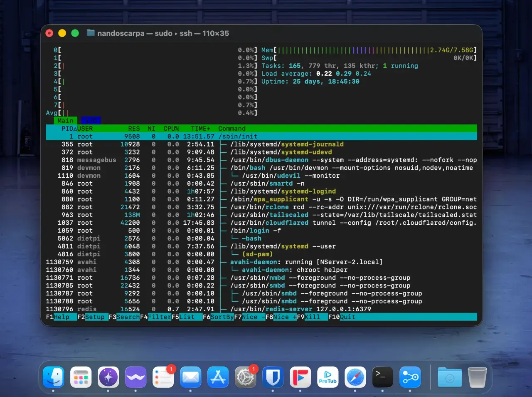Open Finder from the Dock
The image size is (532, 397).
pos(54,377)
